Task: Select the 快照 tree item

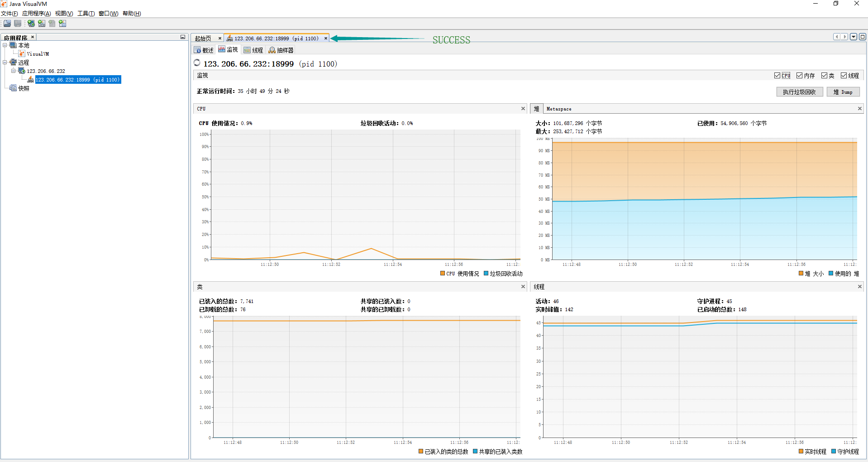Action: point(24,88)
